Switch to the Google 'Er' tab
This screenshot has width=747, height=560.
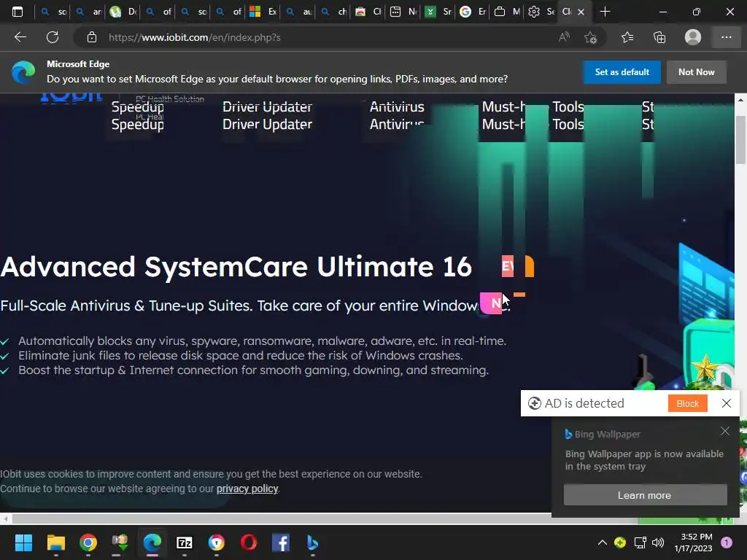pyautogui.click(x=473, y=12)
